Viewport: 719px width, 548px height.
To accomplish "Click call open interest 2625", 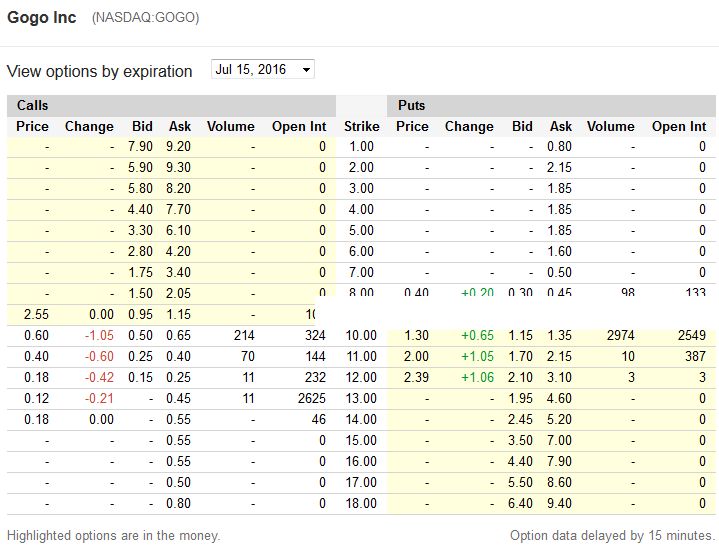I will coord(312,399).
